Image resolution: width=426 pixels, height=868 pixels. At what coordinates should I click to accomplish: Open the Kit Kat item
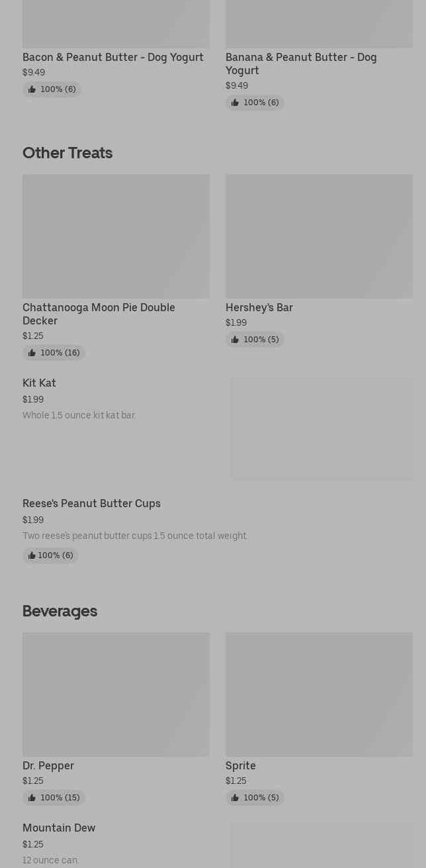tap(39, 383)
